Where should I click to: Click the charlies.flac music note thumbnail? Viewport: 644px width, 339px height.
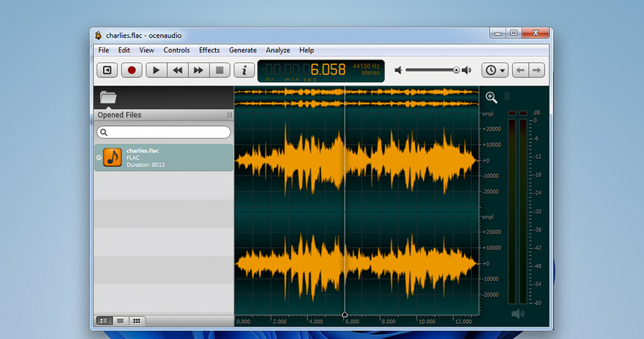(x=112, y=158)
